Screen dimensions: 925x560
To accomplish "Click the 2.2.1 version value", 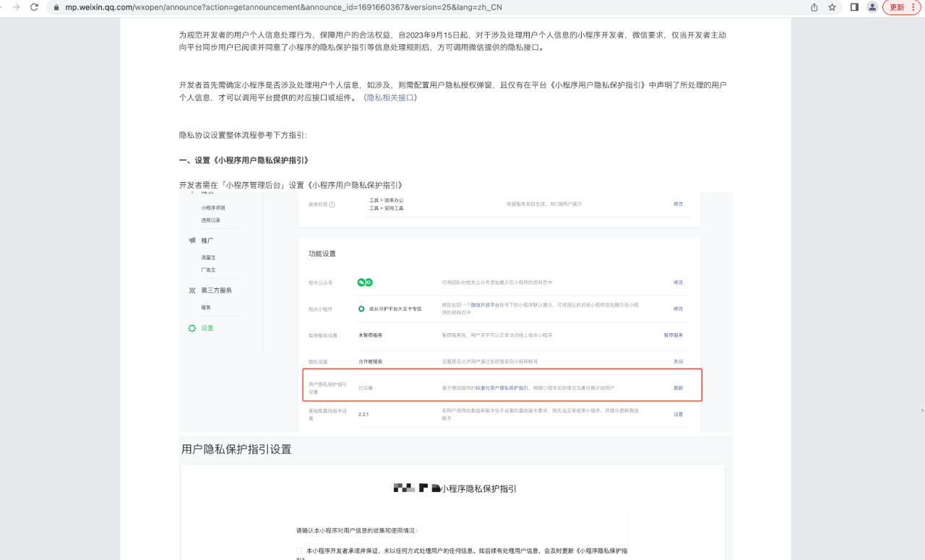I will point(363,414).
